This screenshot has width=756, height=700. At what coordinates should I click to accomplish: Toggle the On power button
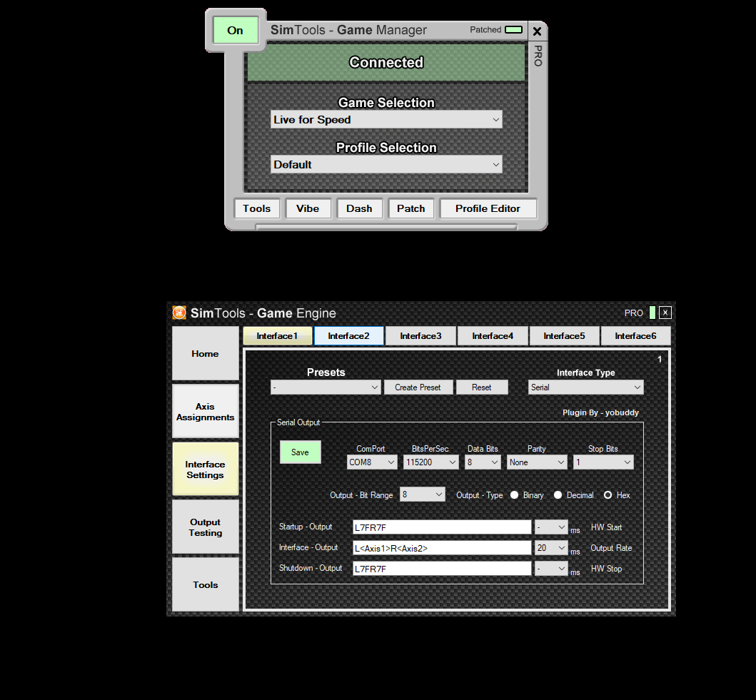point(236,31)
